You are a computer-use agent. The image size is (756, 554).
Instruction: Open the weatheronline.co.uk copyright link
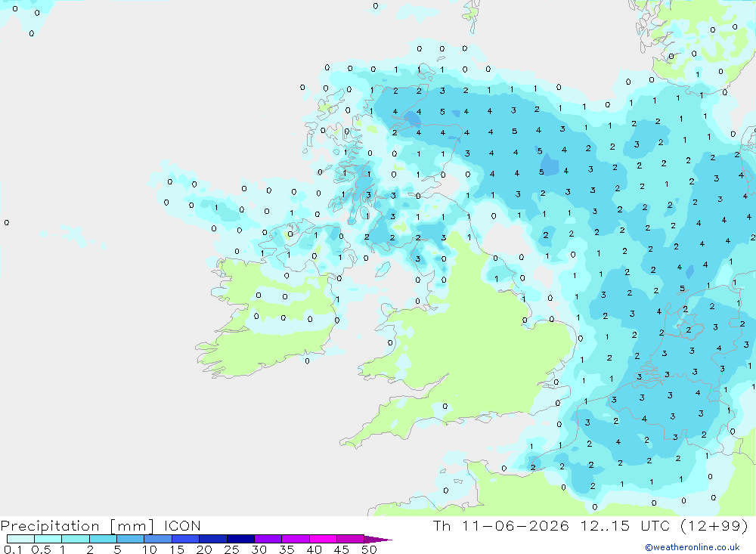[x=692, y=547]
